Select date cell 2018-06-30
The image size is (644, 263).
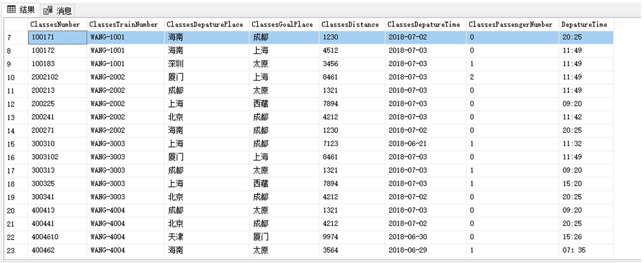(426, 237)
